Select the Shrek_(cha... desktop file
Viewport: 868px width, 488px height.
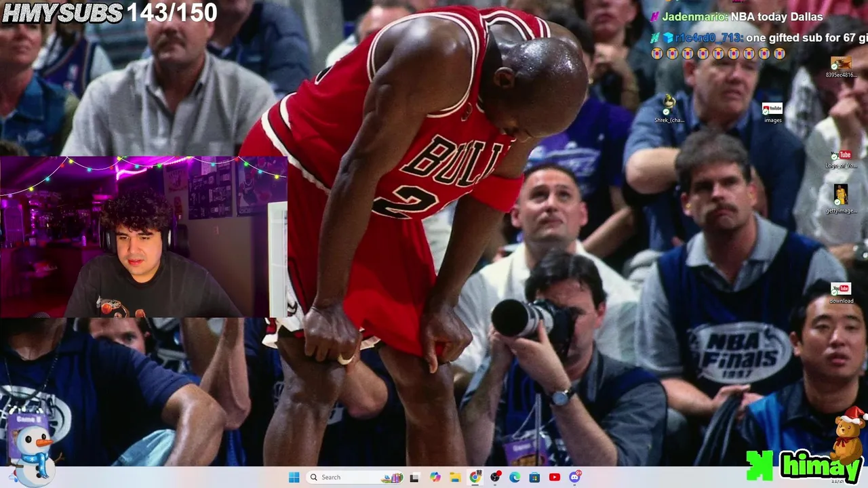click(669, 108)
